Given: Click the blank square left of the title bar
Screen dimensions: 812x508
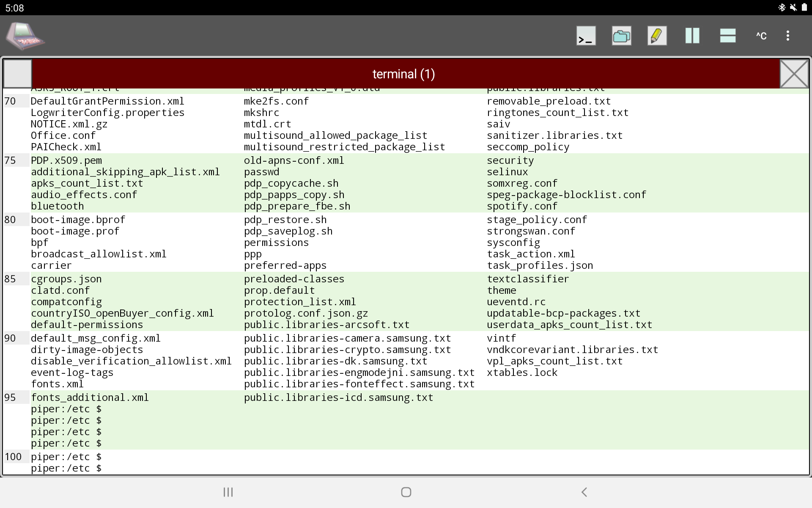Looking at the screenshot, I should coord(17,73).
